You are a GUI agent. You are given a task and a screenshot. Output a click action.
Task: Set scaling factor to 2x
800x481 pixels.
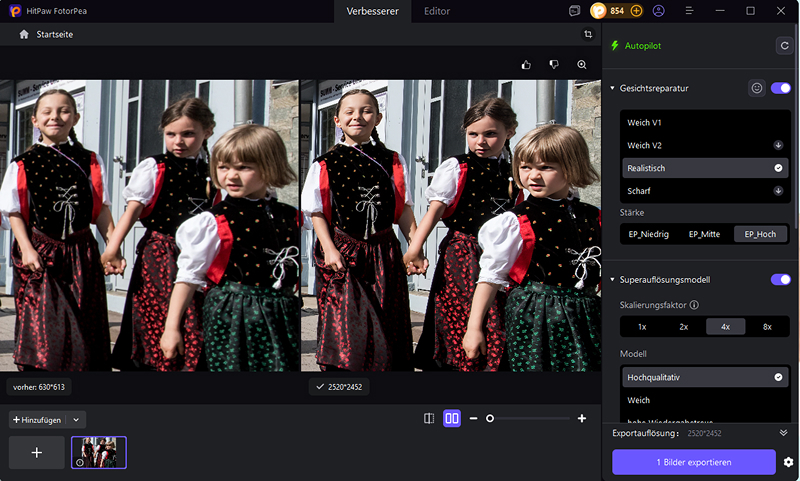click(684, 327)
